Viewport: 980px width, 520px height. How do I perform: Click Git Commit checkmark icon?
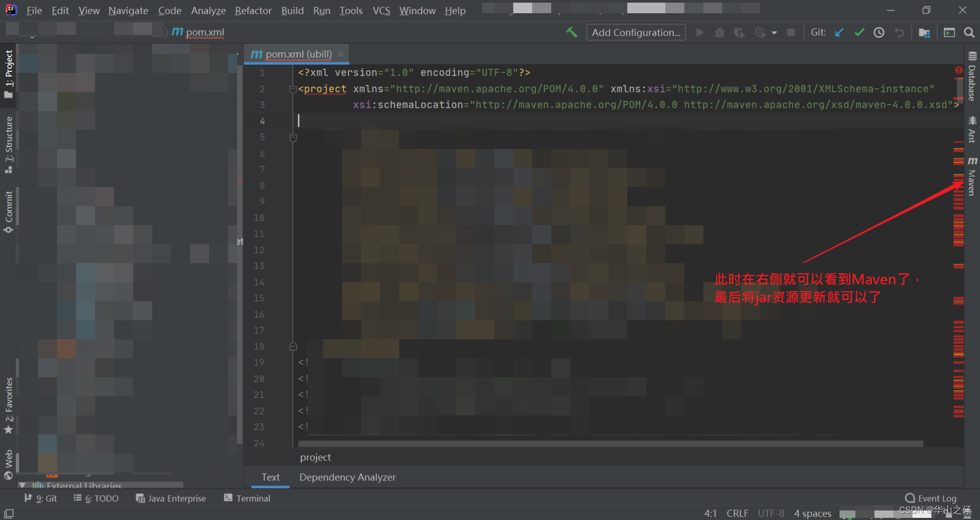[859, 33]
